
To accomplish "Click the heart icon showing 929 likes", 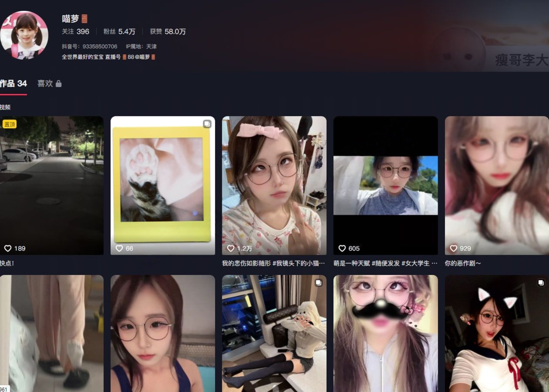I will point(454,248).
